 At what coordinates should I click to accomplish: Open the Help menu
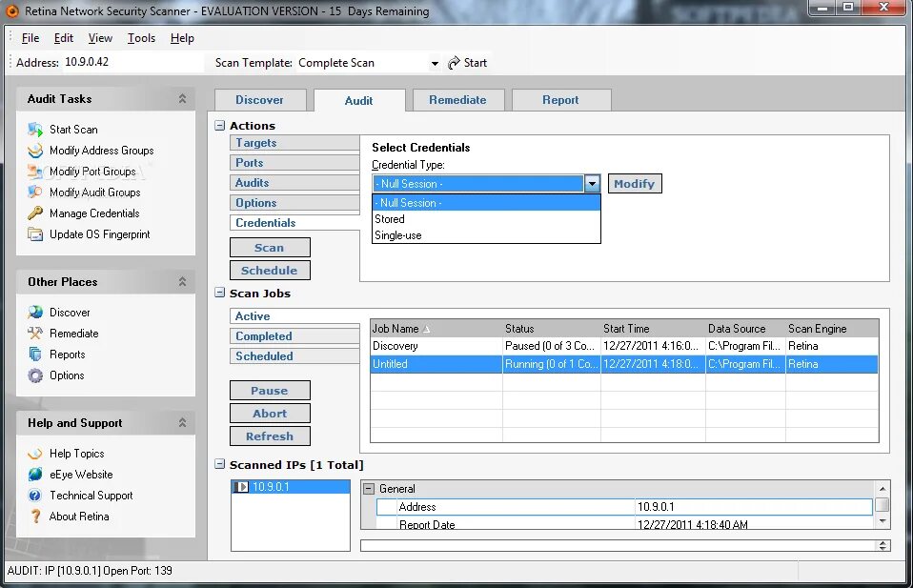point(182,38)
